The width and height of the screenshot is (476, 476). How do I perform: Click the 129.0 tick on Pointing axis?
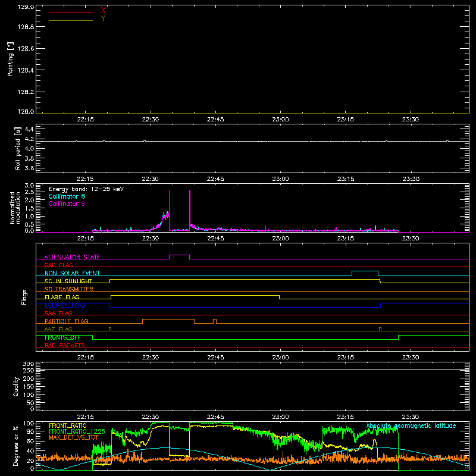(x=26, y=7)
